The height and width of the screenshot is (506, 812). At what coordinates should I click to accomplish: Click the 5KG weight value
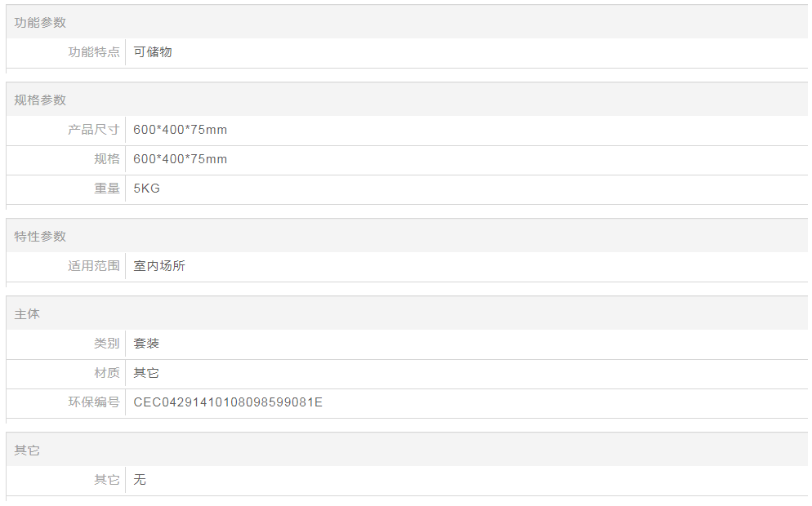click(x=146, y=189)
